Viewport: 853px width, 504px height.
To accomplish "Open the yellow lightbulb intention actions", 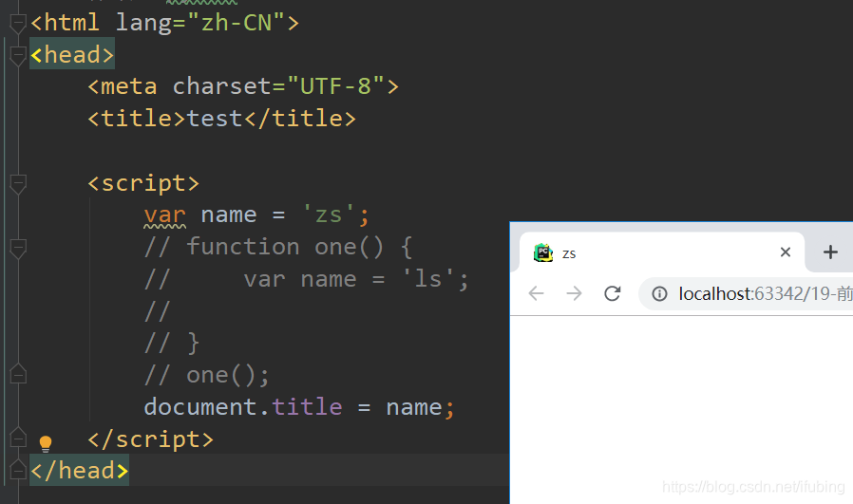I will point(46,443).
